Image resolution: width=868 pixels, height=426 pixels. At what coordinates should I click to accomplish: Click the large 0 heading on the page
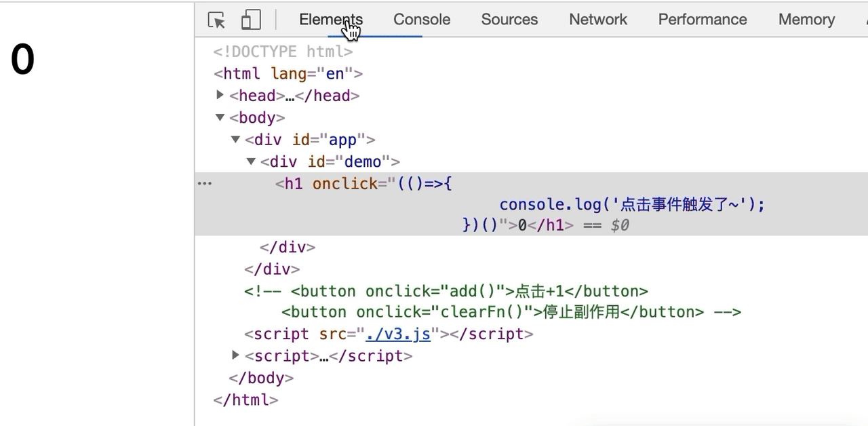point(22,60)
